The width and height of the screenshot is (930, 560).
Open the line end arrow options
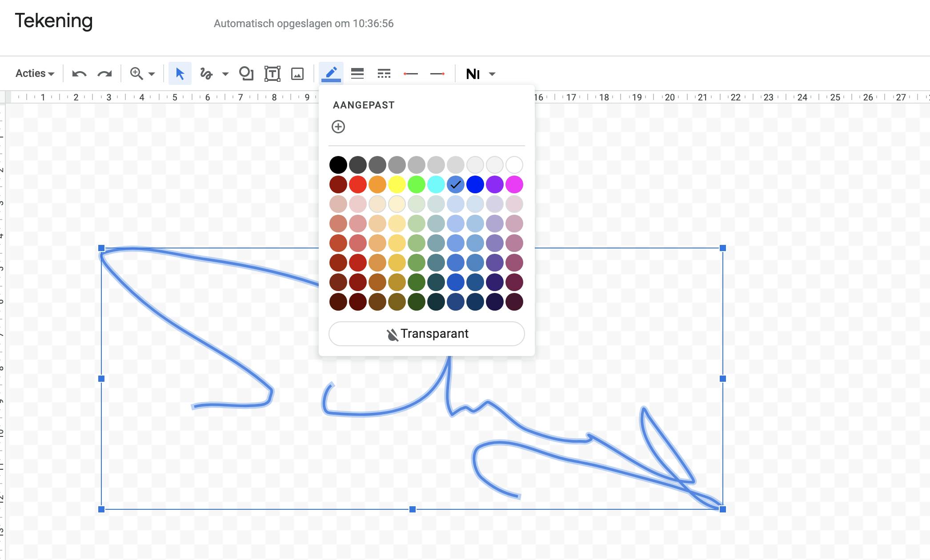point(437,74)
